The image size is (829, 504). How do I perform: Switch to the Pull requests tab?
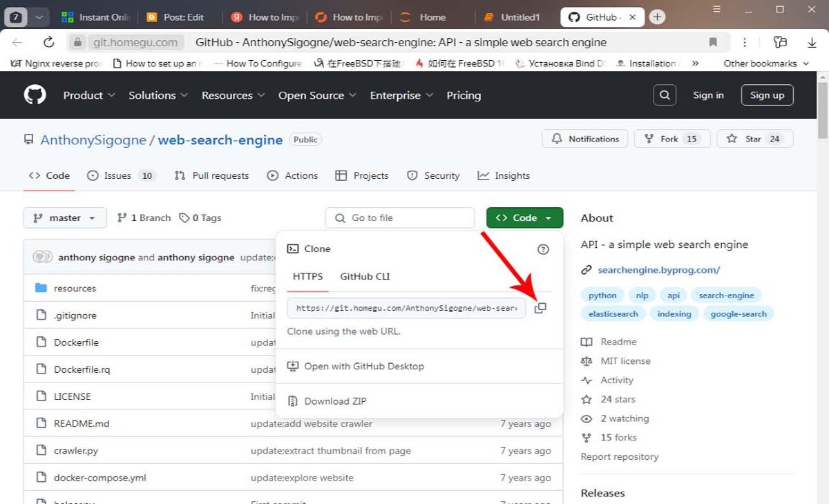click(211, 175)
